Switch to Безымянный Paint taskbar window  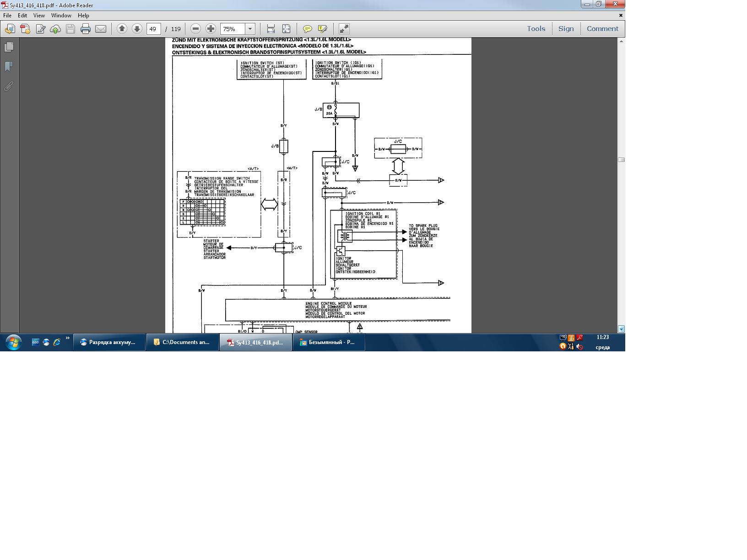click(329, 342)
